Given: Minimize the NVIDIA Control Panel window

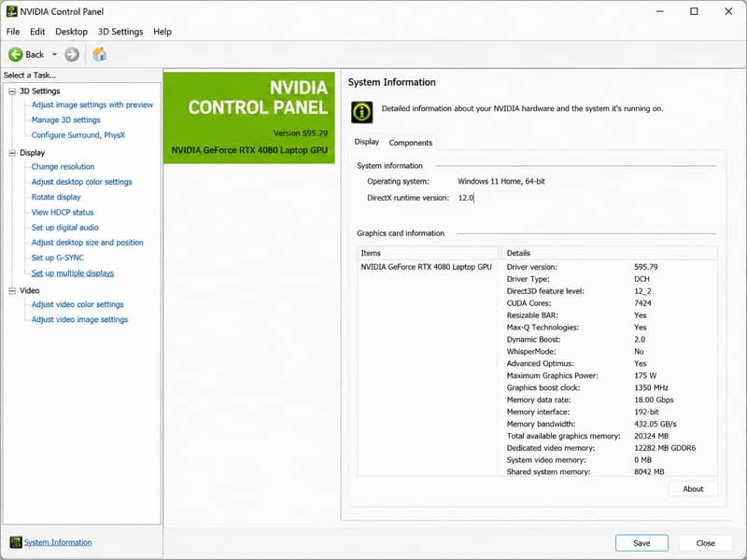Looking at the screenshot, I should click(660, 11).
